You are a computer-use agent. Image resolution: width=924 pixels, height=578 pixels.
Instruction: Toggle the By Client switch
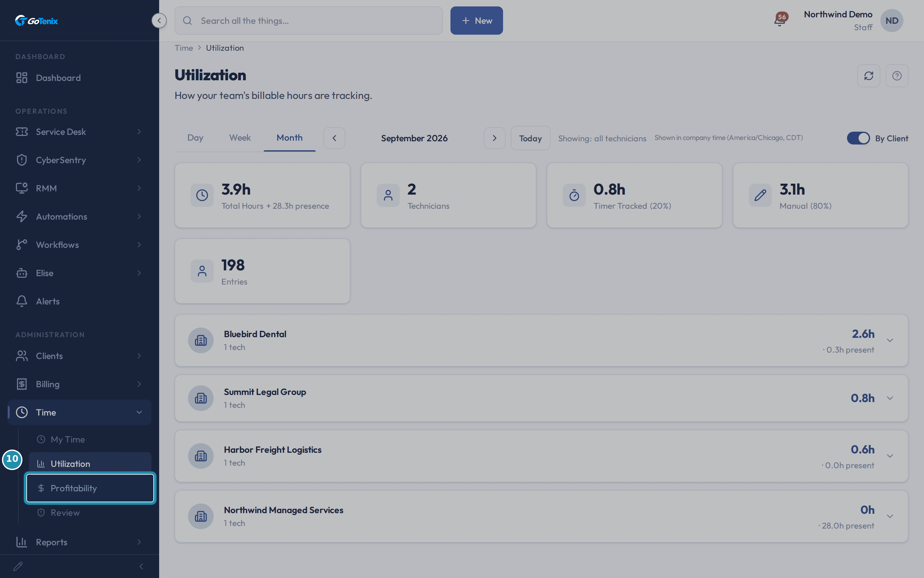(x=858, y=138)
